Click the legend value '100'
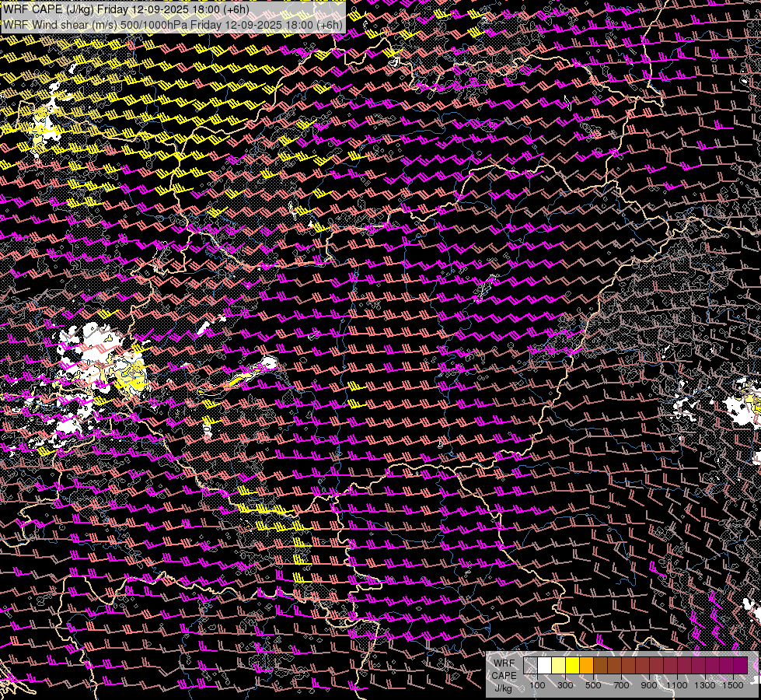The width and height of the screenshot is (761, 700). [x=537, y=685]
